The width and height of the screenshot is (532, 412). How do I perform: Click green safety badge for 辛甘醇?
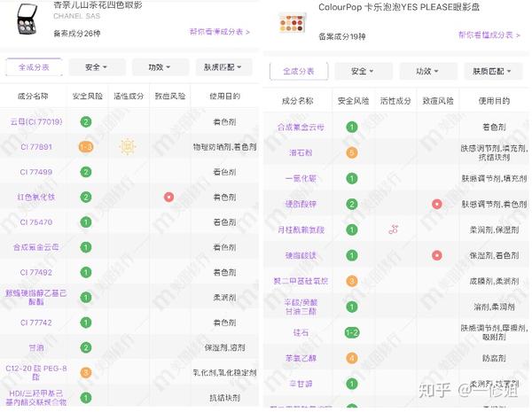(352, 384)
